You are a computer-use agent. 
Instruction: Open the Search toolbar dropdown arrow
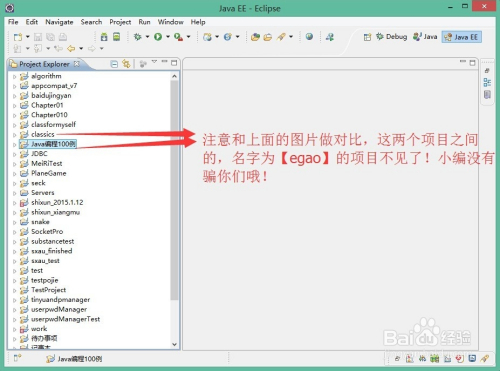(291, 37)
